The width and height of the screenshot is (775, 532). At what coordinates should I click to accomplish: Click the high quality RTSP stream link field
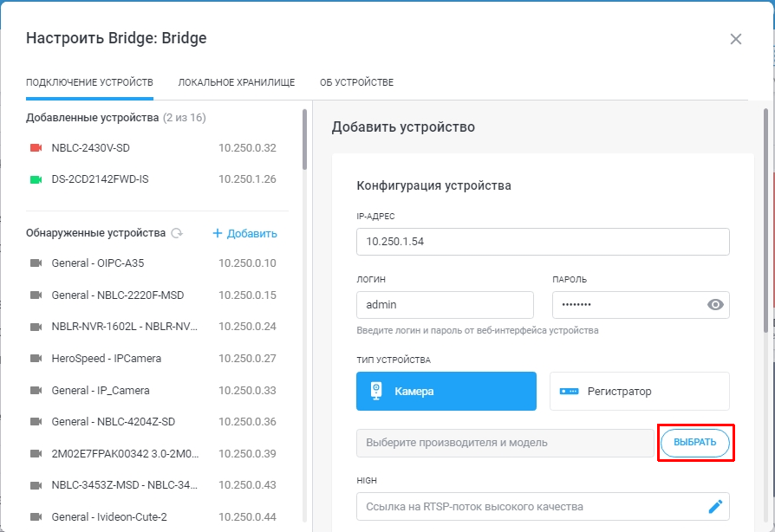(x=543, y=506)
